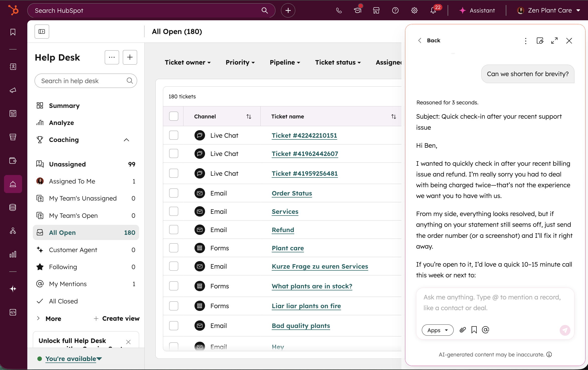Viewport: 588px width, 370px height.
Task: Open the Refund ticket link
Action: (283, 230)
